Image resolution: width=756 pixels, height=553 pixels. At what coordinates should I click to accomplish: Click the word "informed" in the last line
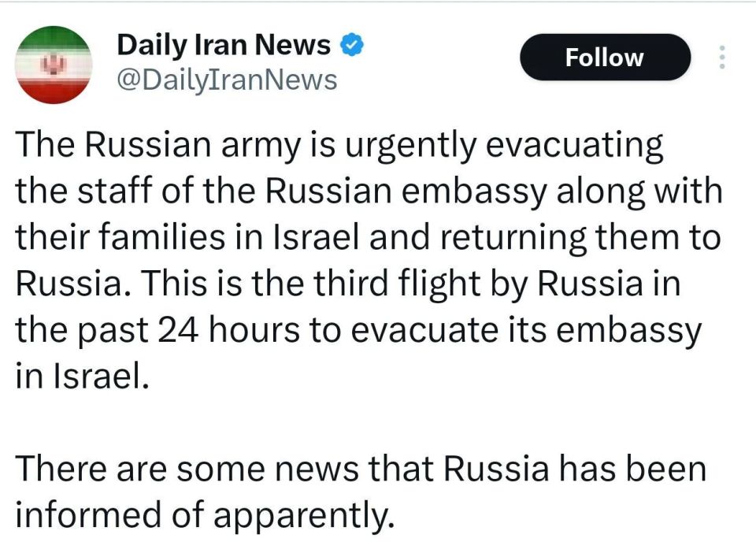coord(80,515)
